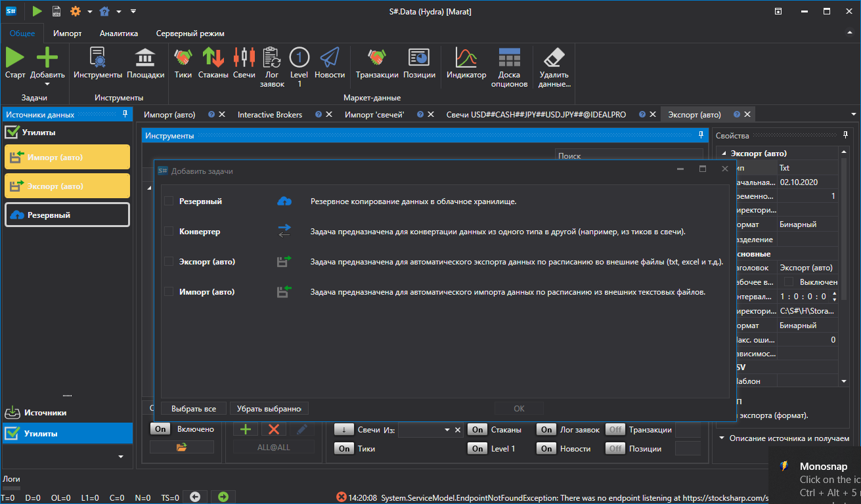
Task: Click the Убрать выбранное button
Action: 269,408
